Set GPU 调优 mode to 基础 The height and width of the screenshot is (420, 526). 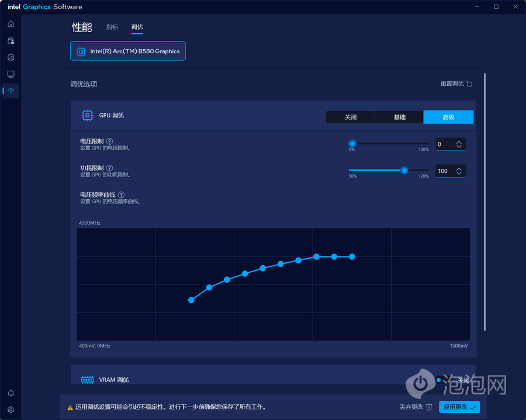pos(399,117)
